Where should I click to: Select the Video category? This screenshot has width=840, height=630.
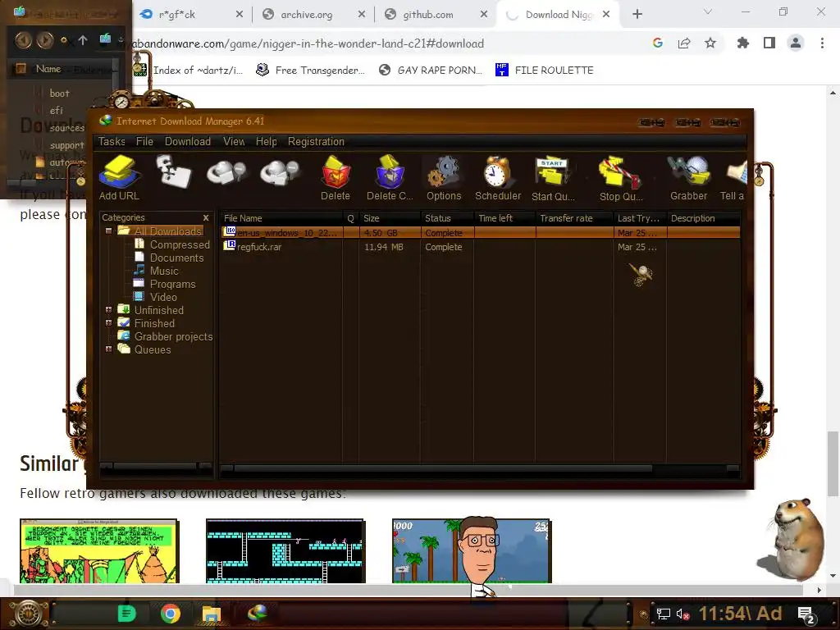[x=163, y=297]
